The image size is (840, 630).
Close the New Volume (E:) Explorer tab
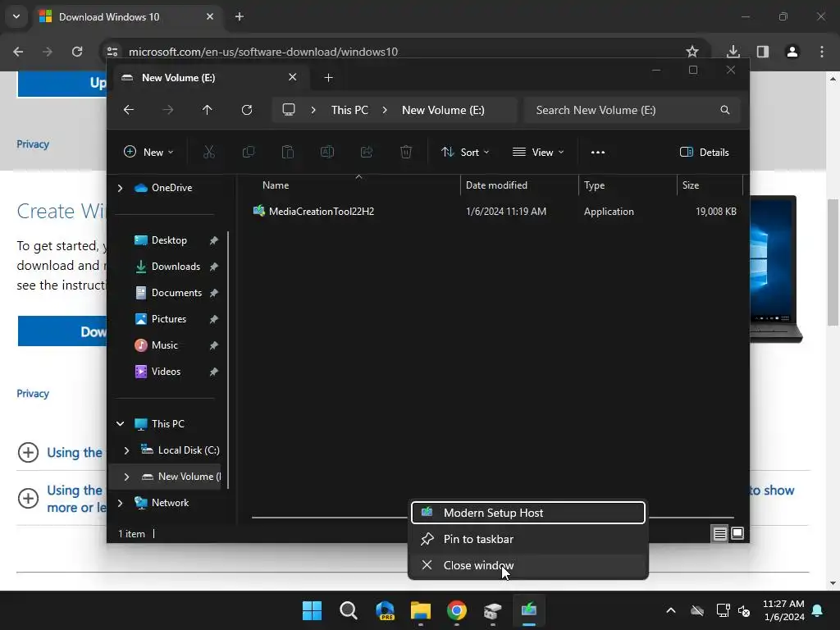pyautogui.click(x=293, y=77)
